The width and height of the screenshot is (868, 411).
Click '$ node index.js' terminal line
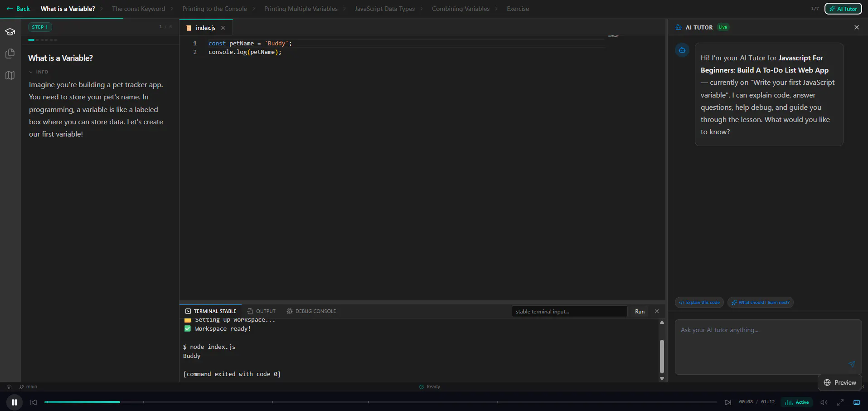tap(209, 347)
